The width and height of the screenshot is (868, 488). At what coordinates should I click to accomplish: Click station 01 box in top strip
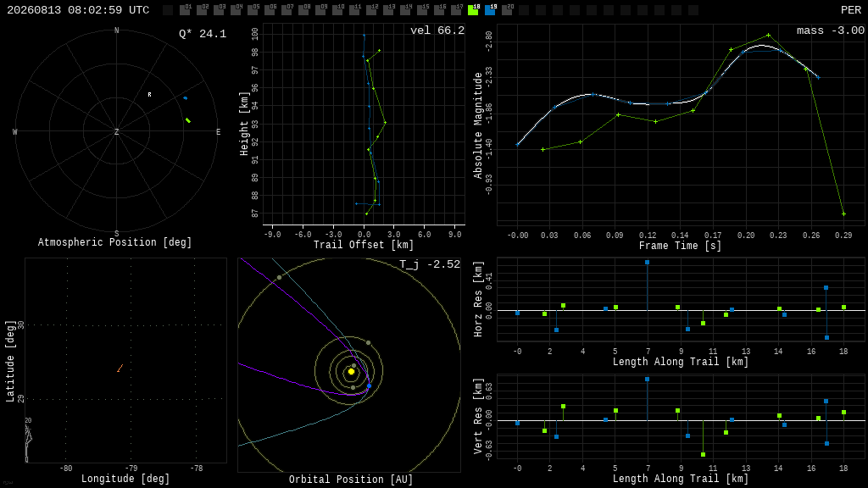click(x=185, y=10)
